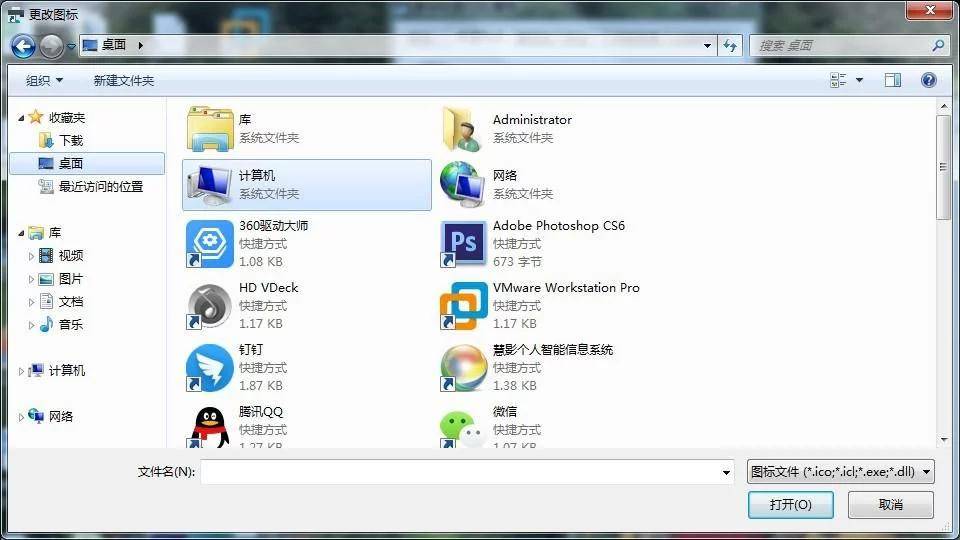Click the 1.08 KB size text

[x=261, y=262]
